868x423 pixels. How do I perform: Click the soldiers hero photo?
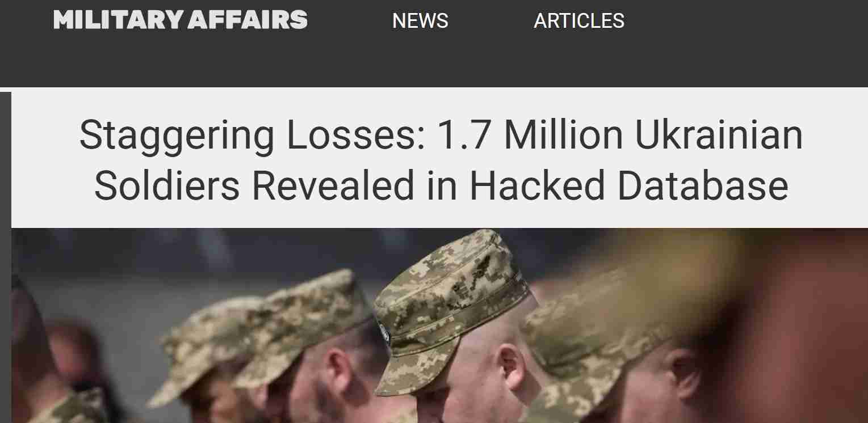click(439, 325)
